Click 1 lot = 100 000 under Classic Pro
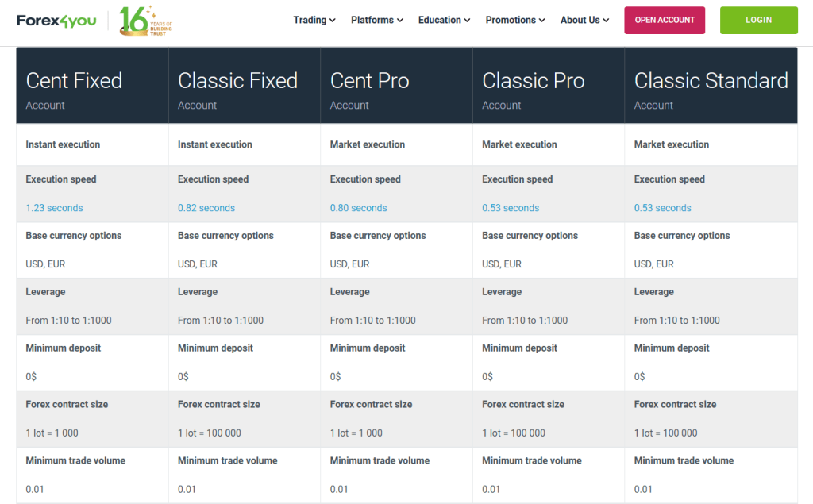This screenshot has width=813, height=504. pos(514,433)
